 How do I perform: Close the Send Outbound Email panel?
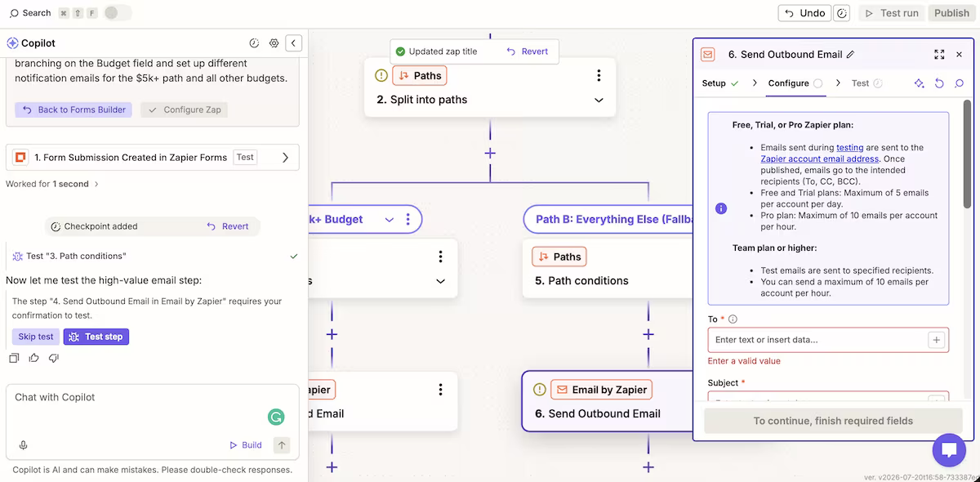click(960, 55)
